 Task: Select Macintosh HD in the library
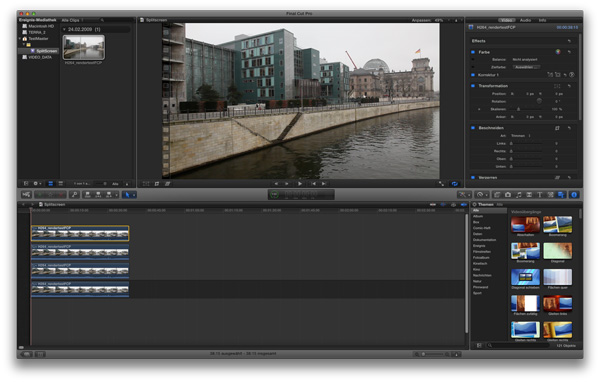(38, 26)
